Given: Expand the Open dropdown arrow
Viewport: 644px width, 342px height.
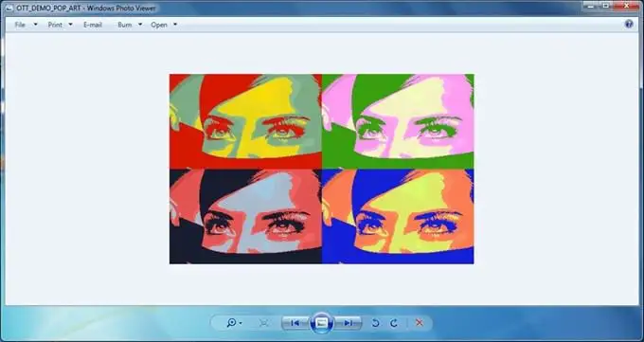Looking at the screenshot, I should [175, 25].
